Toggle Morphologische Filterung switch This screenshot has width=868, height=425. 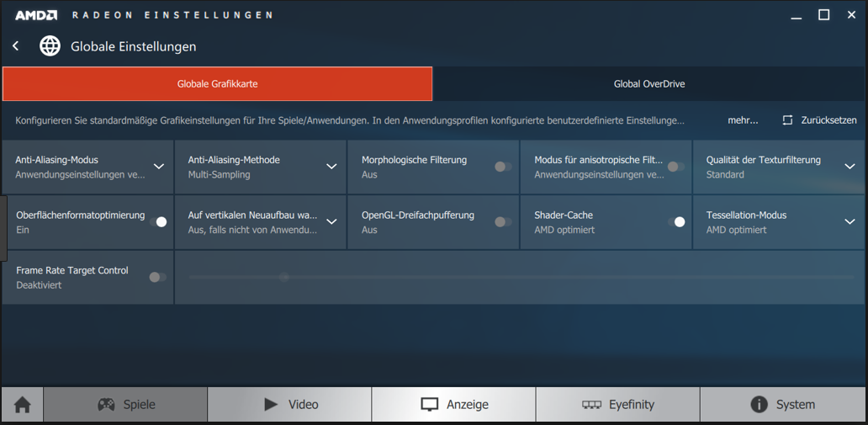[503, 167]
